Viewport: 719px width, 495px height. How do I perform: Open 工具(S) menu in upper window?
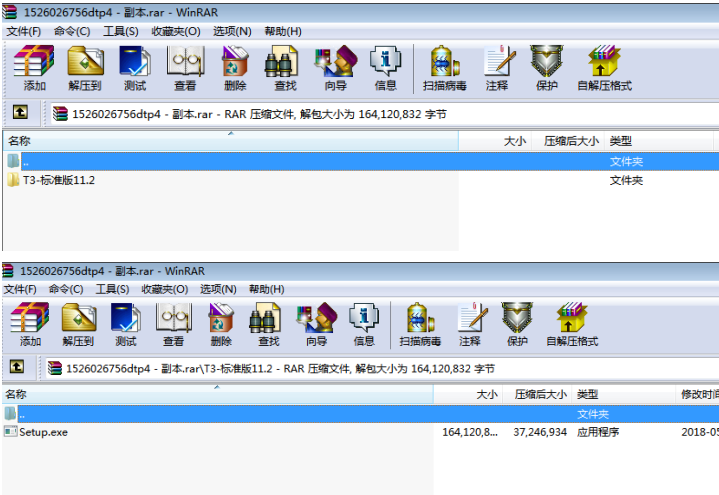pyautogui.click(x=121, y=31)
